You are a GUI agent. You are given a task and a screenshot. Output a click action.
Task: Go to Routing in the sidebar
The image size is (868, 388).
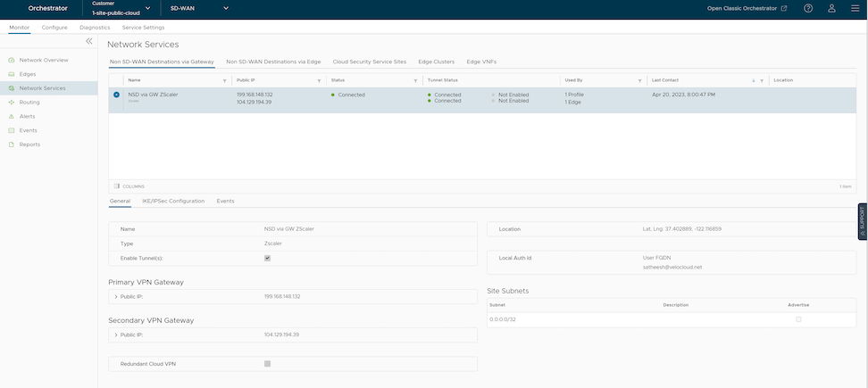click(29, 103)
